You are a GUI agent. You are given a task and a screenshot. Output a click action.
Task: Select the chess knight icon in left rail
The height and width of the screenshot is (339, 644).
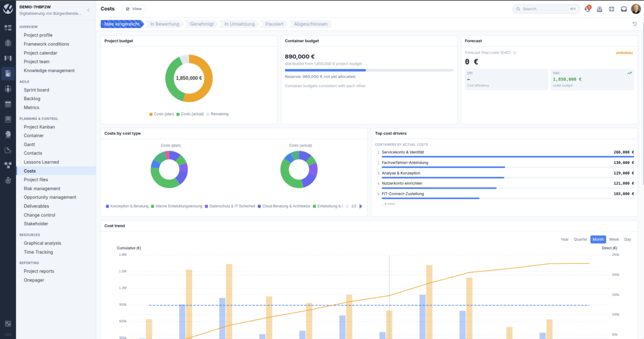pos(8,134)
